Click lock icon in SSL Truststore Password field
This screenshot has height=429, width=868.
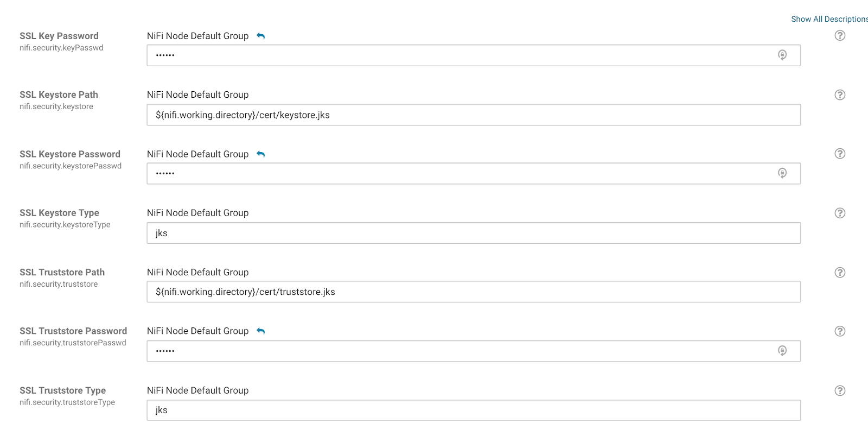(782, 351)
